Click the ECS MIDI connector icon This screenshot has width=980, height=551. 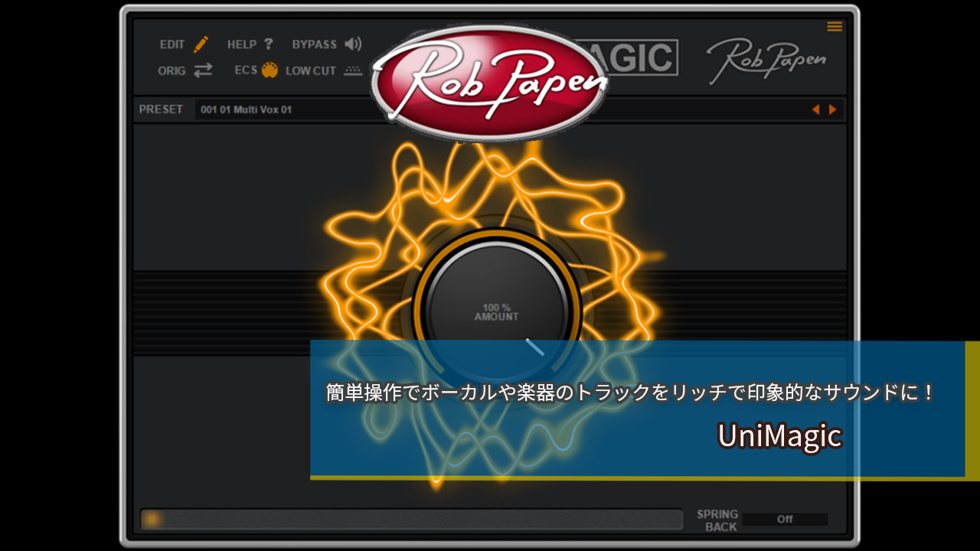pos(269,70)
